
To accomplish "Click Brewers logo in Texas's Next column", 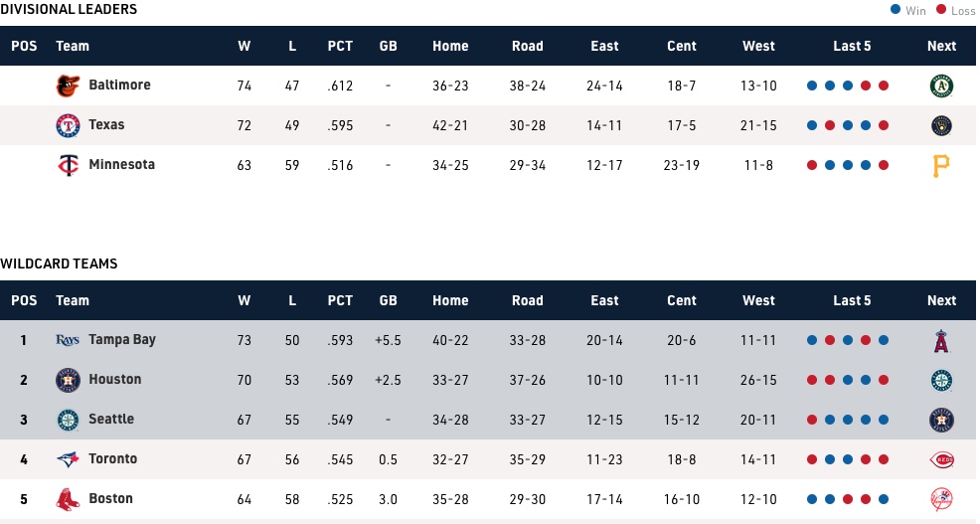I will [x=940, y=125].
